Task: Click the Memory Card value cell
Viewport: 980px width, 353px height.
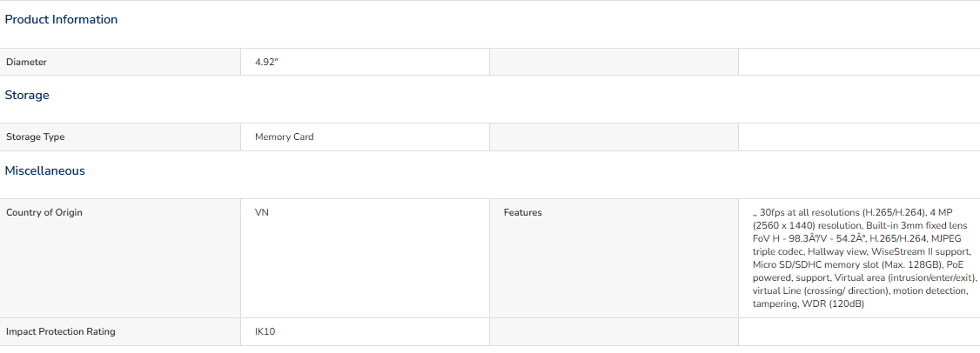Action: click(285, 137)
